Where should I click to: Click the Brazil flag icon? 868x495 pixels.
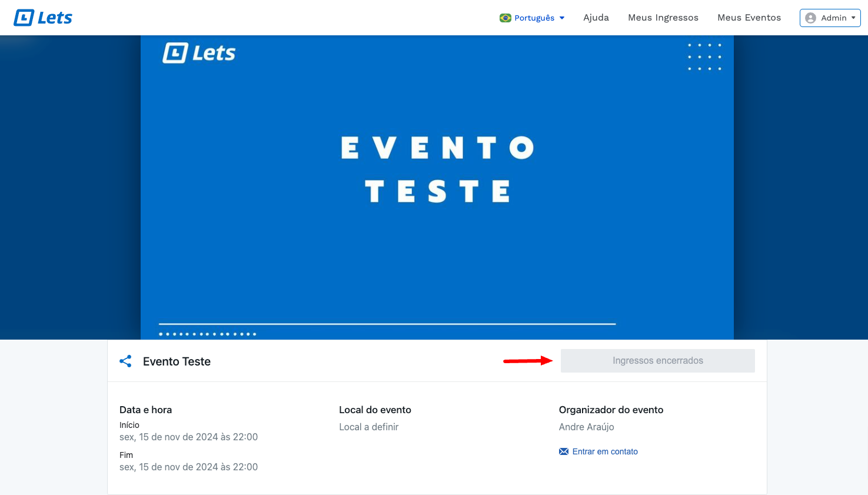tap(505, 18)
